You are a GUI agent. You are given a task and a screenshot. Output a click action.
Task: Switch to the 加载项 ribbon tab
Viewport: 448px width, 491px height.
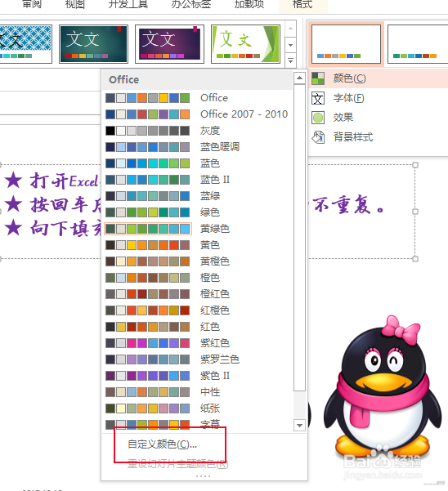coord(249,4)
